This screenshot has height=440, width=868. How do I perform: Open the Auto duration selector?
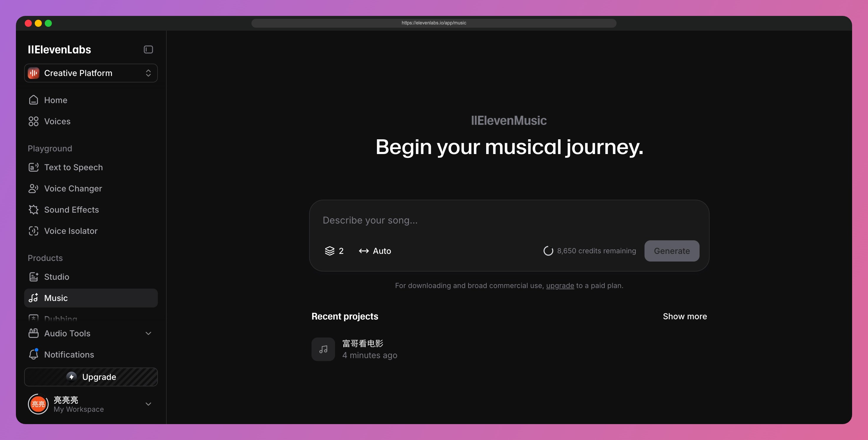click(x=375, y=251)
